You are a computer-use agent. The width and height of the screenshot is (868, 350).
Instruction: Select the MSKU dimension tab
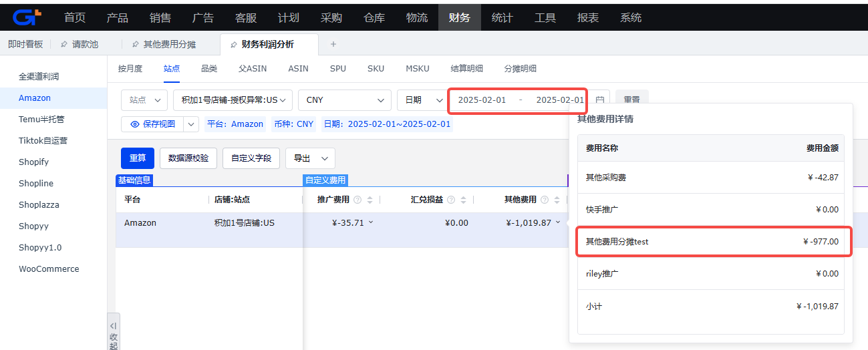point(418,68)
